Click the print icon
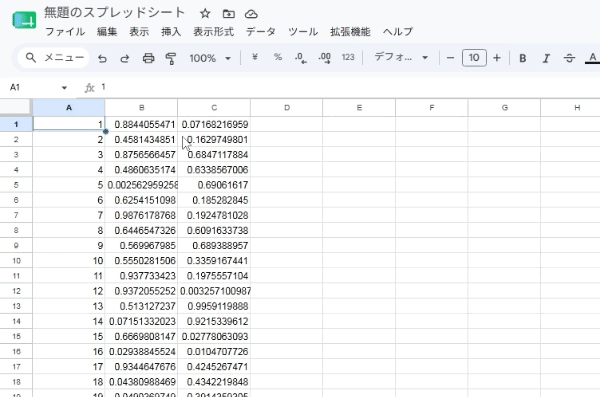 [148, 58]
